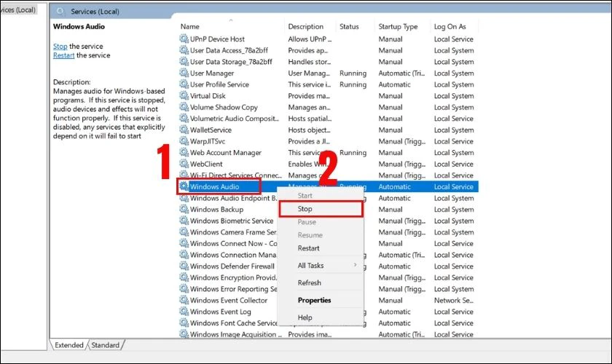Click the gear icon beside Windows Event Collector
Image resolution: width=612 pixels, height=364 pixels.
click(184, 300)
